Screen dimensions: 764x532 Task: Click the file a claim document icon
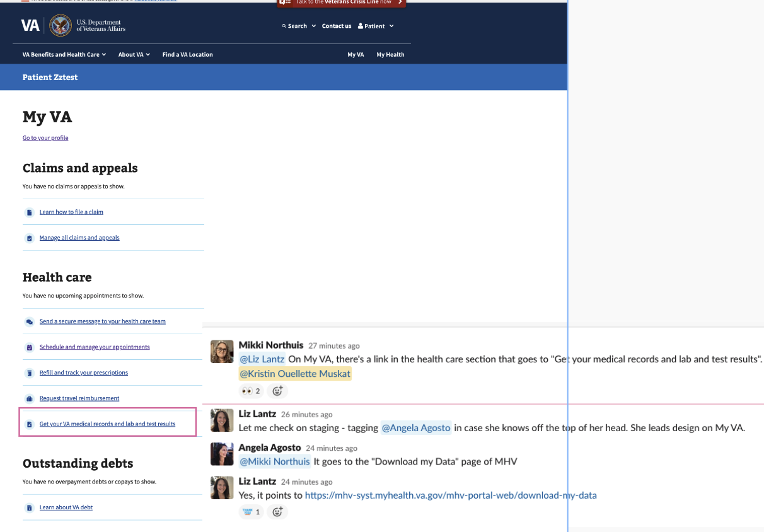click(29, 212)
